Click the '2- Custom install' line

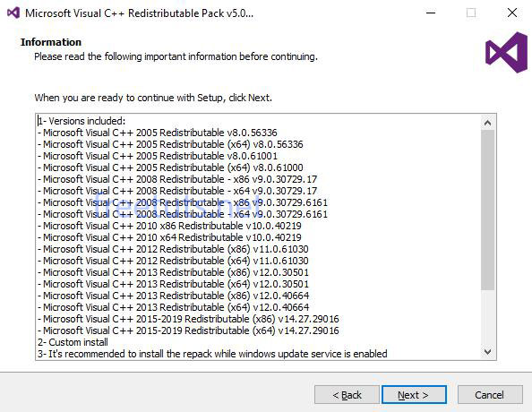[x=73, y=342]
